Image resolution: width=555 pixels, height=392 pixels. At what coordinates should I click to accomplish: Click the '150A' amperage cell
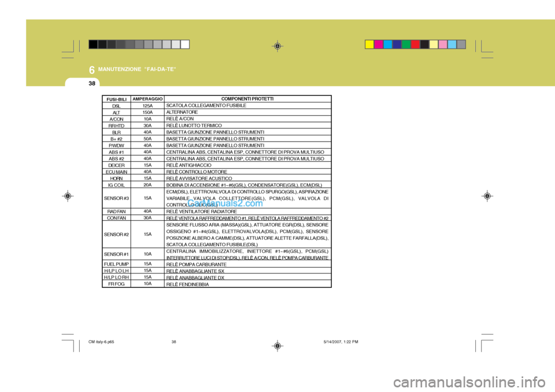point(147,112)
